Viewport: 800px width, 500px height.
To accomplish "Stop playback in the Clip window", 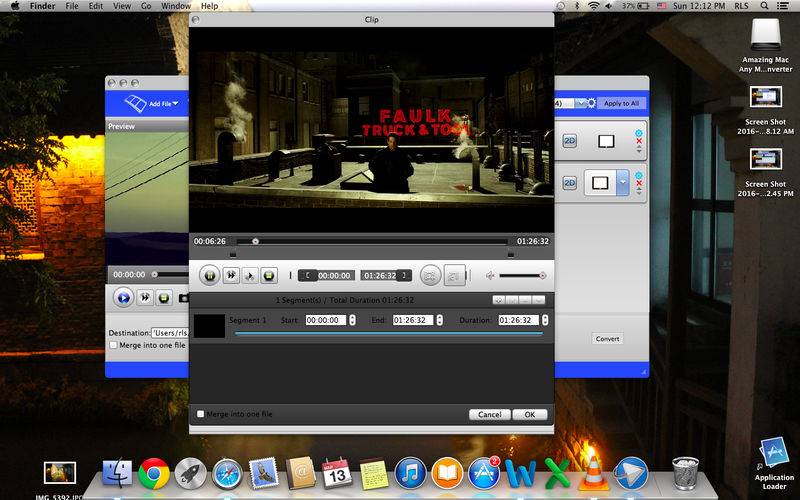I will pos(269,276).
